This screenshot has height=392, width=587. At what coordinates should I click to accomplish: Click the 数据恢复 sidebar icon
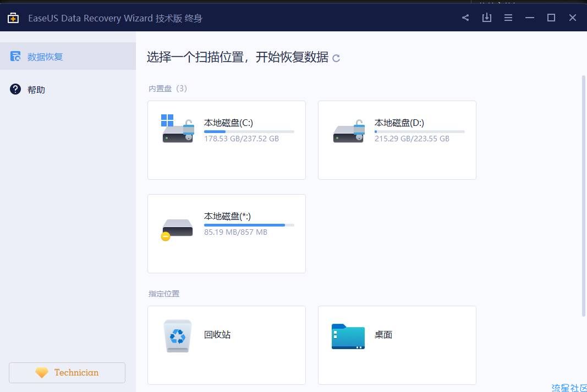coord(15,56)
